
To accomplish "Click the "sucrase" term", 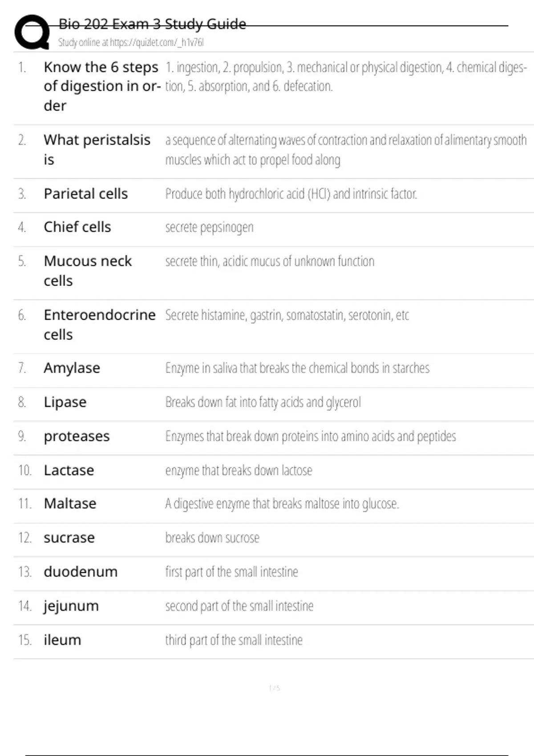I will tap(69, 538).
